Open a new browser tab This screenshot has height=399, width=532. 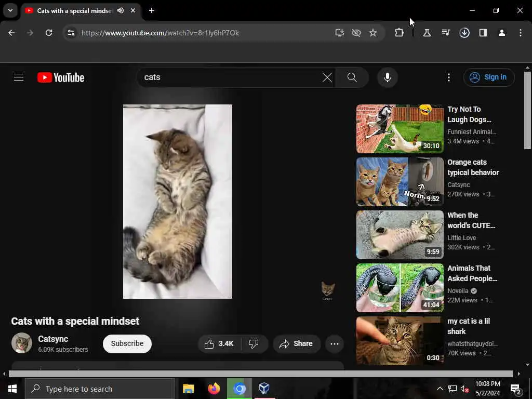pyautogui.click(x=151, y=10)
